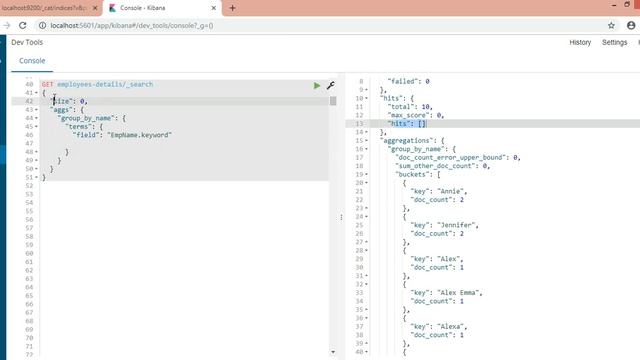Minimize the browser window
The width and height of the screenshot is (640, 360).
[613, 5]
